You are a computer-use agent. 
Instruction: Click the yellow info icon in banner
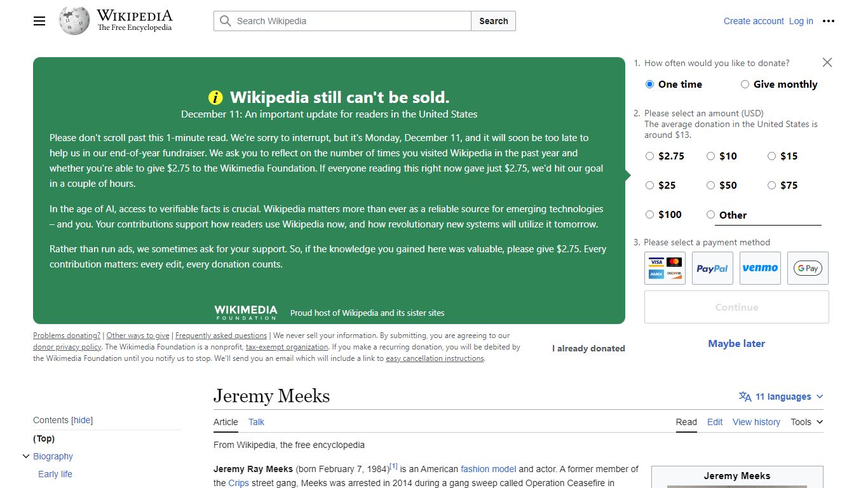coord(216,97)
